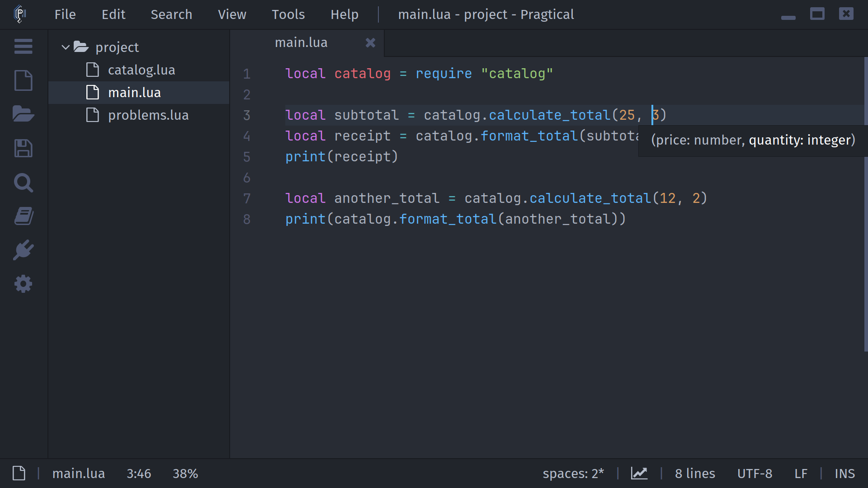Open plugins via plug sidebar icon

(x=23, y=250)
